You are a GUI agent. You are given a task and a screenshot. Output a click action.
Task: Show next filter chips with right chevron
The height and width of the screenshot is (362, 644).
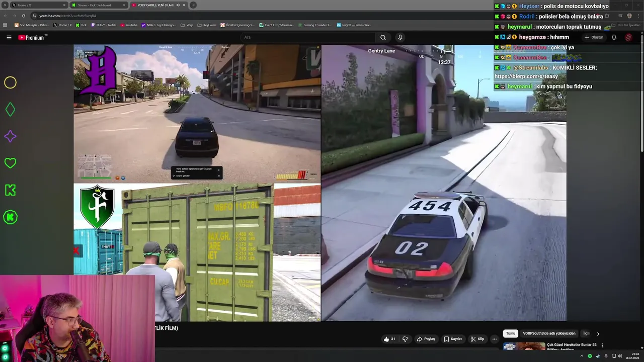tap(598, 334)
